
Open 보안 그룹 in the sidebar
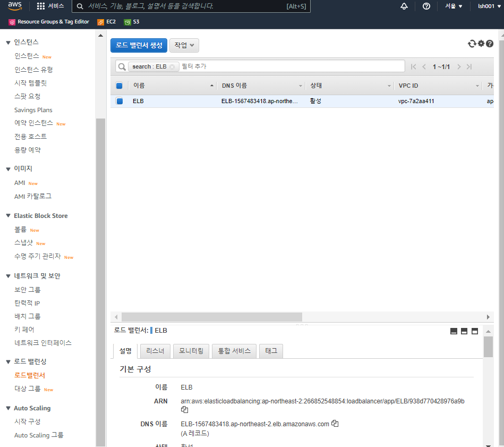pos(28,290)
